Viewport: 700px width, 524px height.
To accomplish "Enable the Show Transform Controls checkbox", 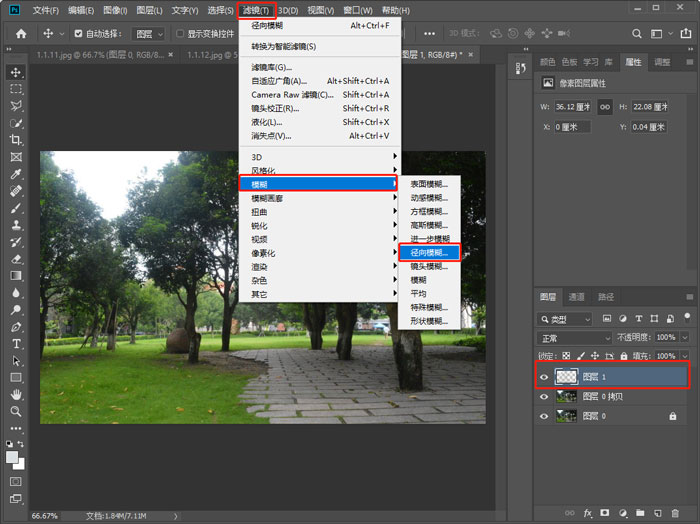I will pos(180,33).
